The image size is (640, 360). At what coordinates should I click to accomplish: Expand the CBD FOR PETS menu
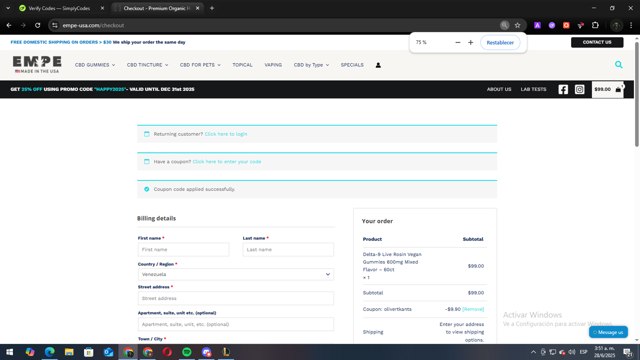[200, 65]
